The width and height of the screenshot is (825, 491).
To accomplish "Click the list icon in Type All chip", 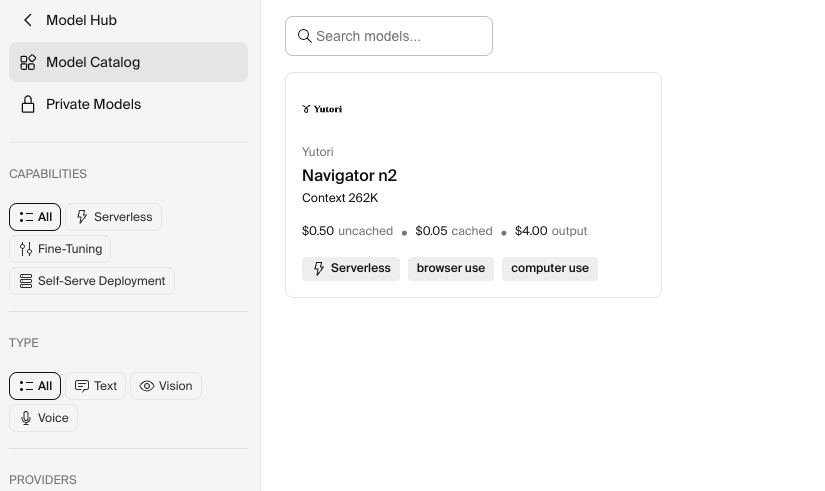I will coord(26,386).
